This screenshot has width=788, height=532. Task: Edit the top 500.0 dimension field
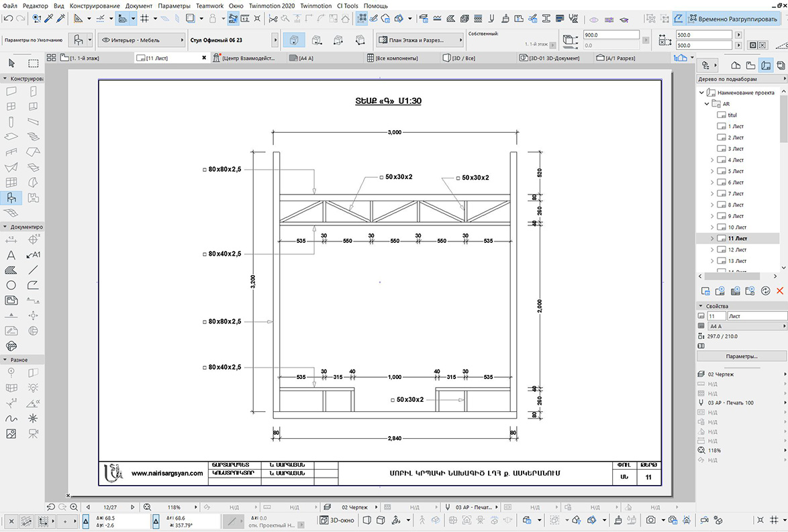pyautogui.click(x=703, y=35)
